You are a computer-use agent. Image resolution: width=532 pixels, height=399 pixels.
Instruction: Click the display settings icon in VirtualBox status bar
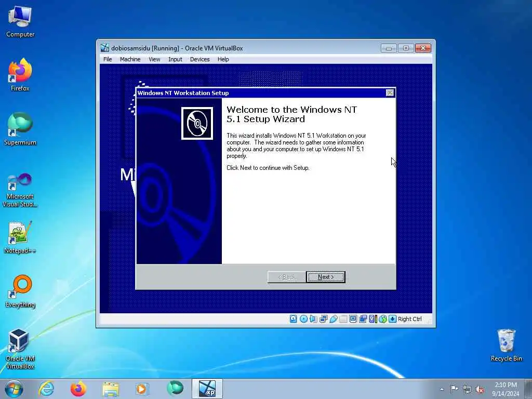click(x=353, y=319)
